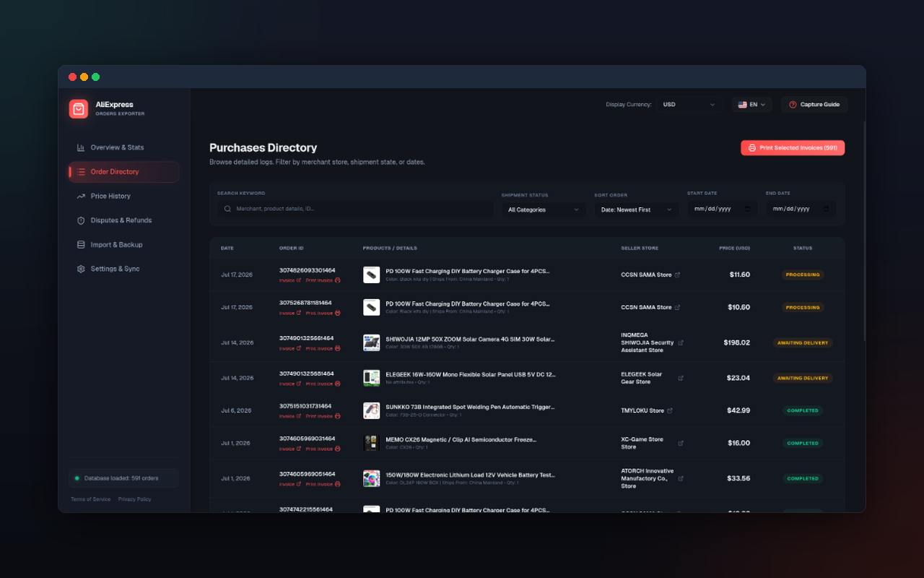The width and height of the screenshot is (924, 578).
Task: Open external link icon beside CCSN SAMA Store, $11.60 row
Action: 677,275
